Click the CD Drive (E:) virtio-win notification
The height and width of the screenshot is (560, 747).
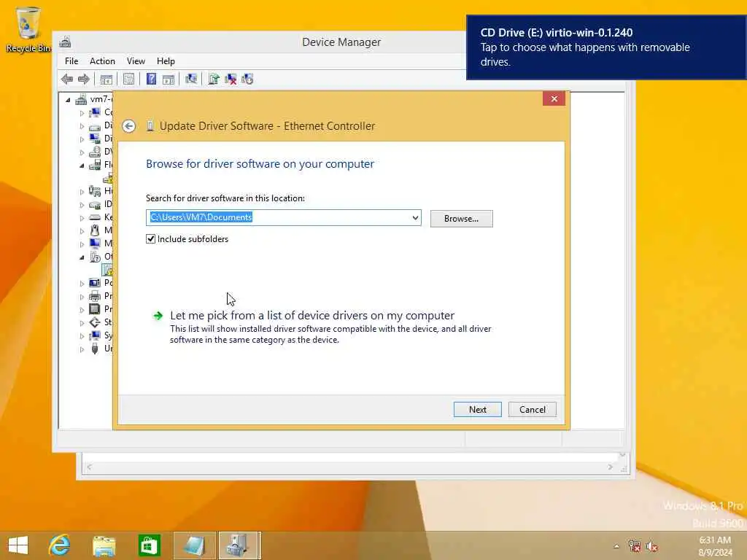(x=606, y=47)
